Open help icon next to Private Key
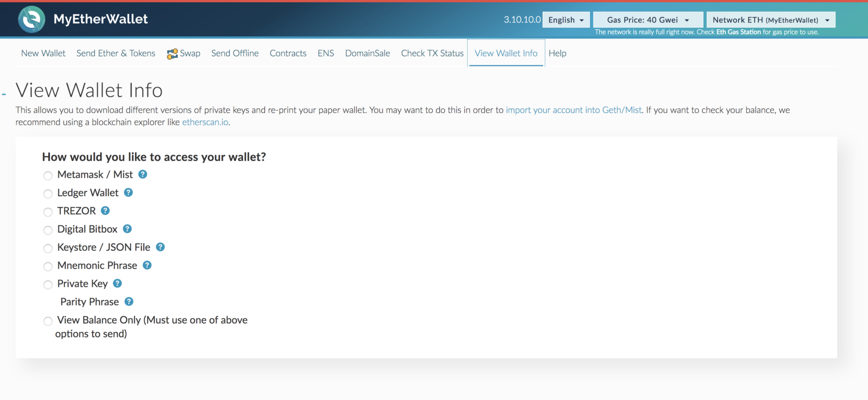This screenshot has height=400, width=868. click(x=118, y=284)
